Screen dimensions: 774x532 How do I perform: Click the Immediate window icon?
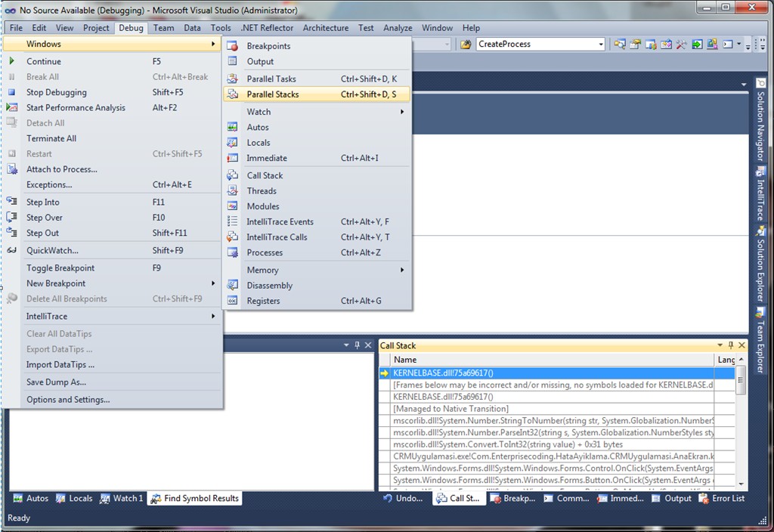coord(233,158)
